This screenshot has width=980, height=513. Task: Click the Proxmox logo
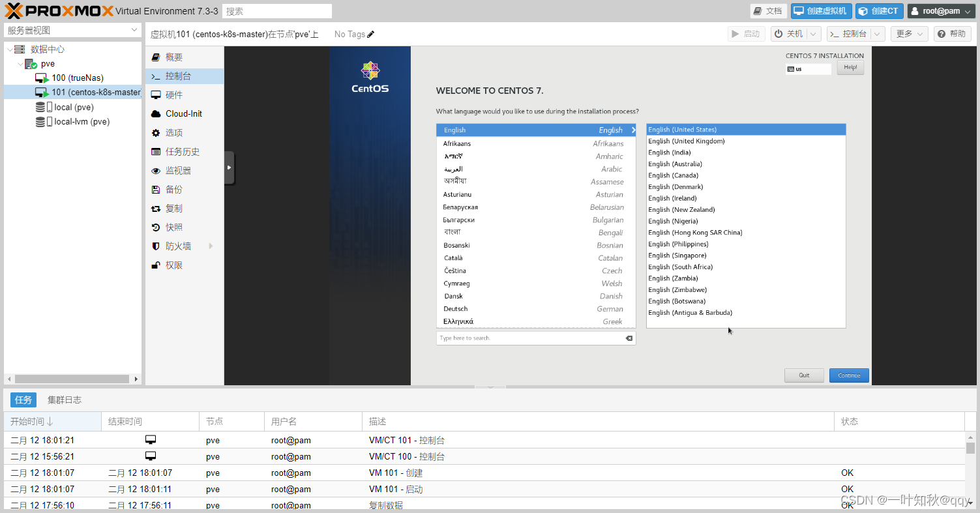(x=59, y=11)
